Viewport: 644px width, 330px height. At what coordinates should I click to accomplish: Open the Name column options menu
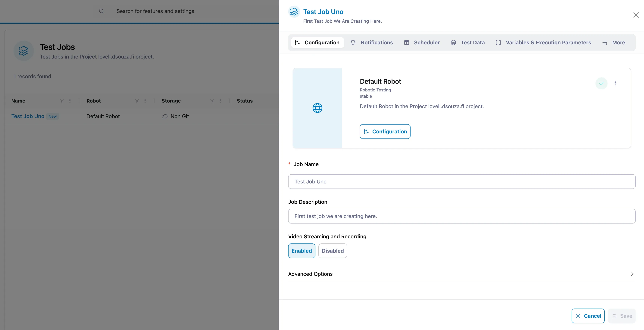[x=70, y=101]
